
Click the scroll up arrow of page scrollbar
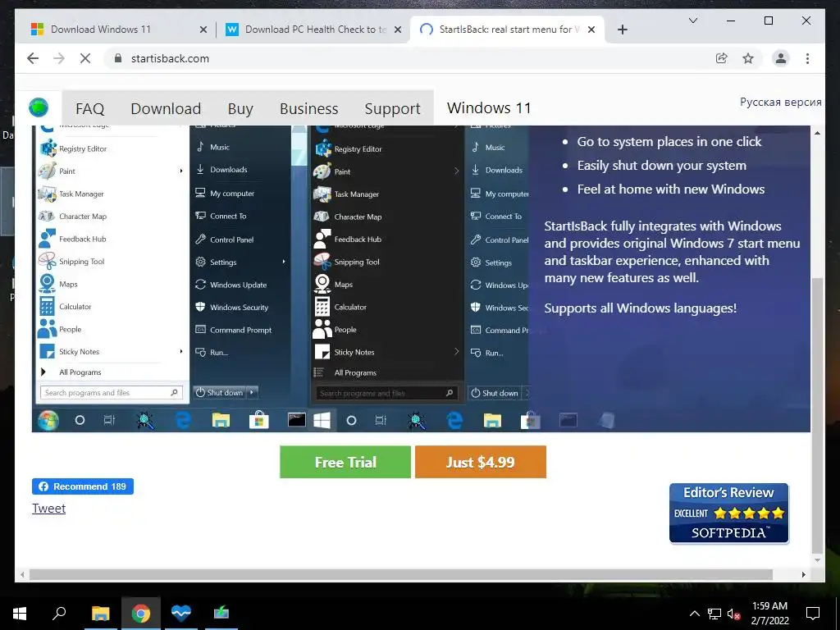click(817, 133)
